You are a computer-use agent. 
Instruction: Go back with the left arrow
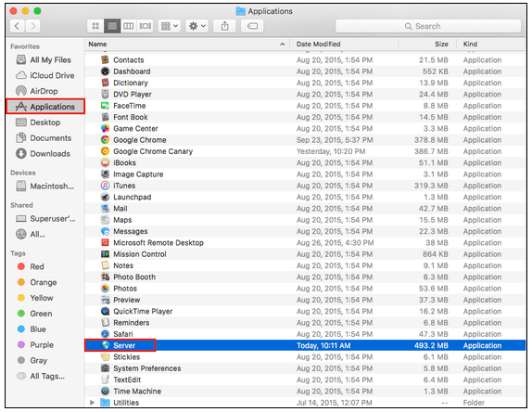18,26
